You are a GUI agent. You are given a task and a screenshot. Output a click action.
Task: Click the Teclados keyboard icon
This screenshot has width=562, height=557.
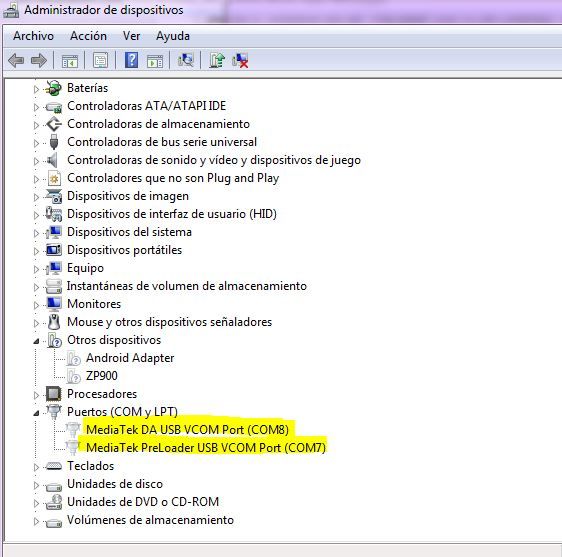(54, 466)
